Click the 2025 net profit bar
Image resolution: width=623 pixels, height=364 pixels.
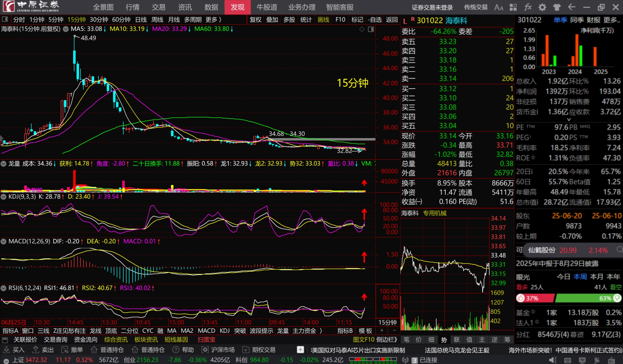(595, 57)
